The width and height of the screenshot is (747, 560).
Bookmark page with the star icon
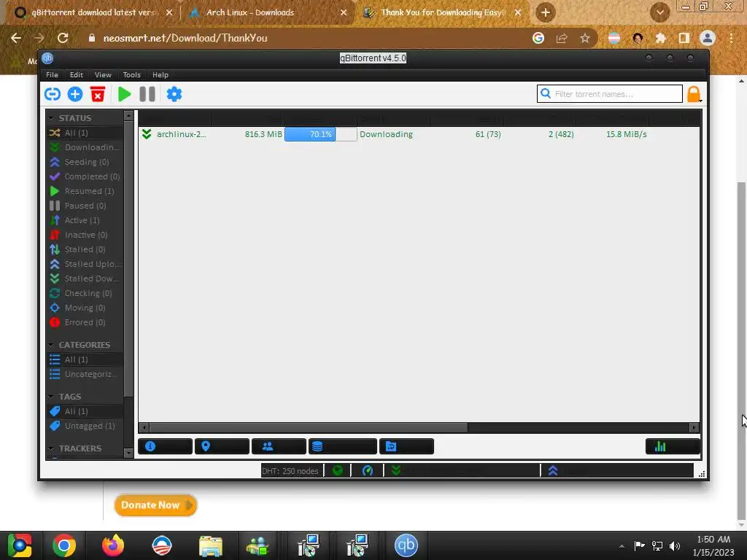point(585,38)
